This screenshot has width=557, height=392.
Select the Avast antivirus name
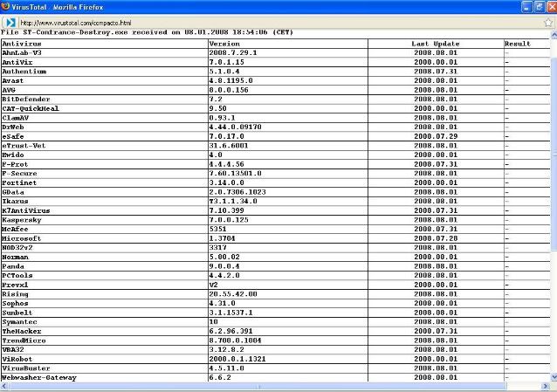13,80
